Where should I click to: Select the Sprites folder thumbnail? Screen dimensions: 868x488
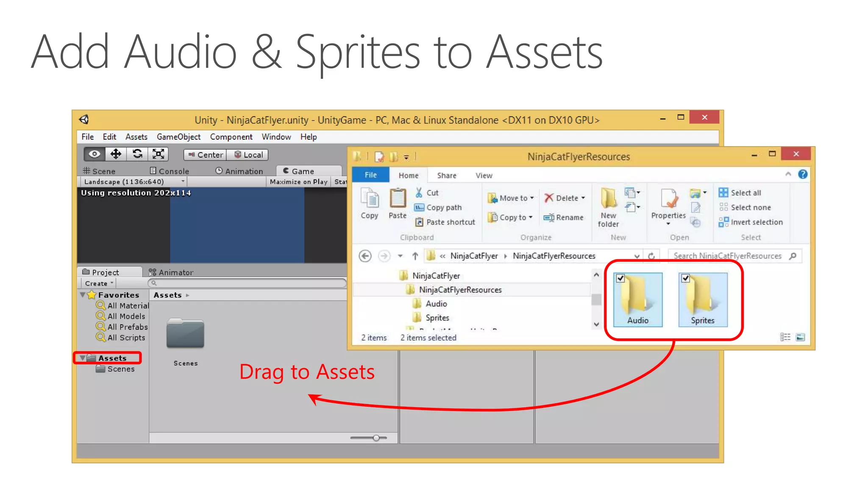[703, 299]
